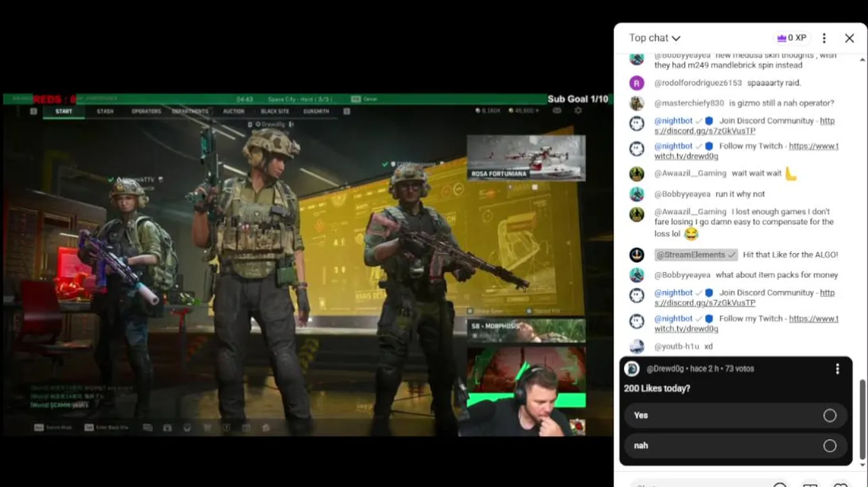Screen dimensions: 868x487
Task: Select the START tab in game menu
Action: 64,112
